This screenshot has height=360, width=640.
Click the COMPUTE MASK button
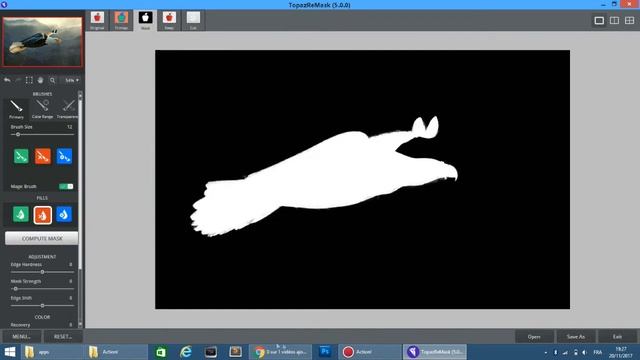[x=42, y=238]
